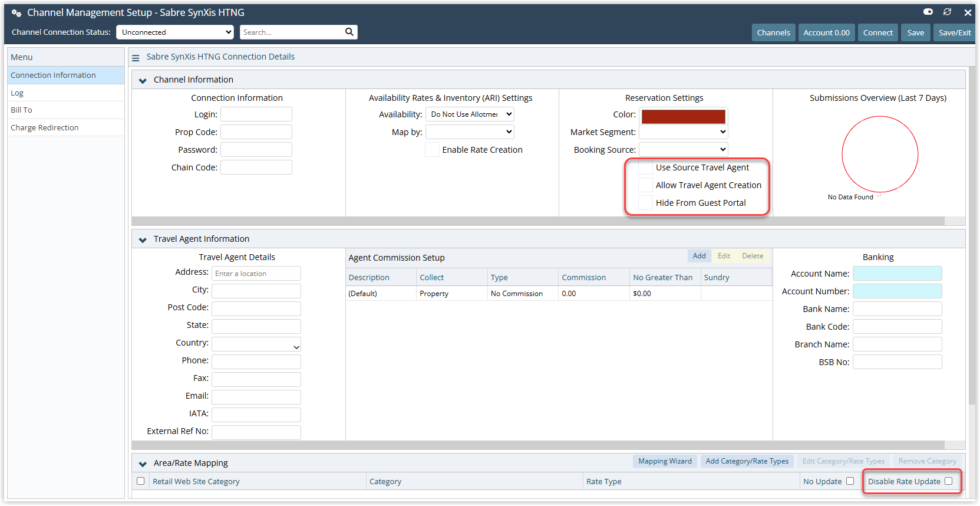Screen dimensions: 980x506
Task: Click the Chain Code input field
Action: click(256, 167)
